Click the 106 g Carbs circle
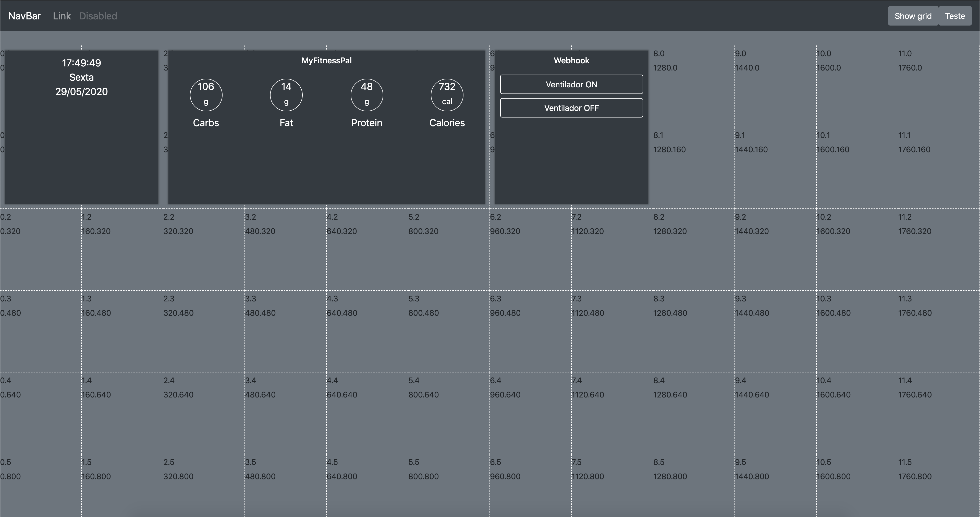 (x=206, y=95)
